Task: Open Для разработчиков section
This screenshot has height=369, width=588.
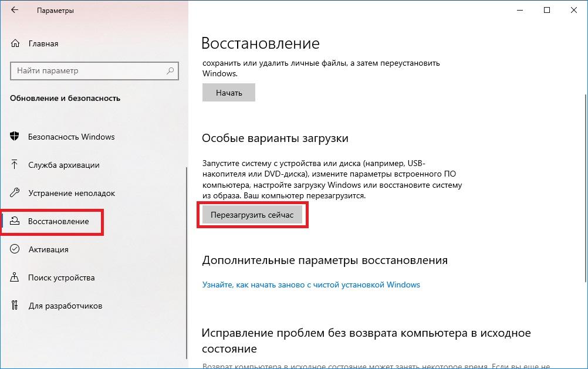Action: pos(65,306)
